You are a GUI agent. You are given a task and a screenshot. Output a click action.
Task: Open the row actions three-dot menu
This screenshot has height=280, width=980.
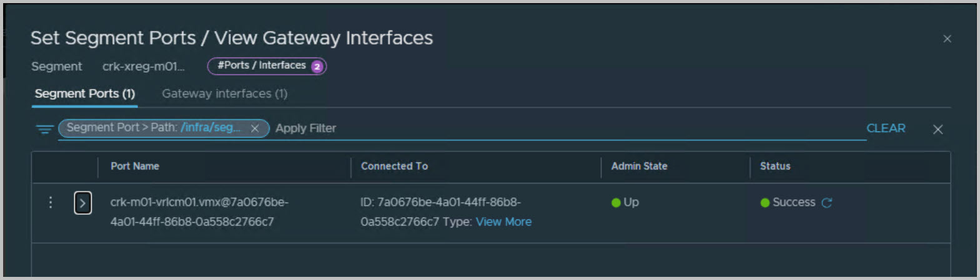(51, 203)
